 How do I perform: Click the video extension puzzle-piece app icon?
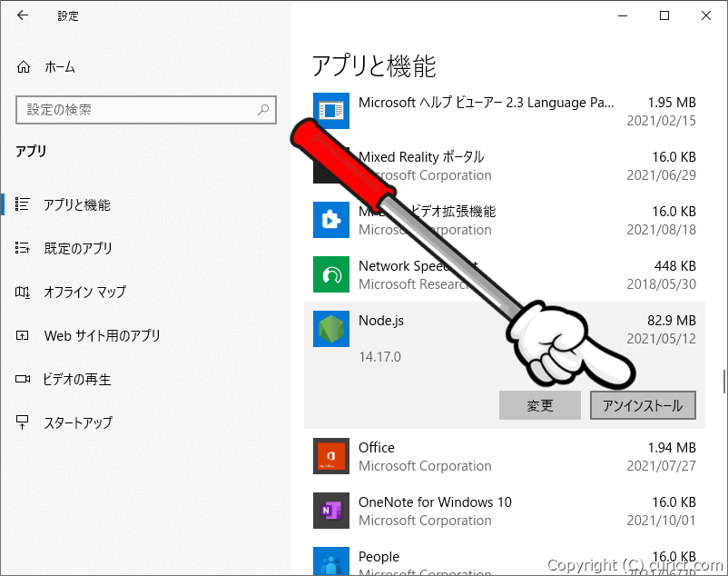pos(331,220)
